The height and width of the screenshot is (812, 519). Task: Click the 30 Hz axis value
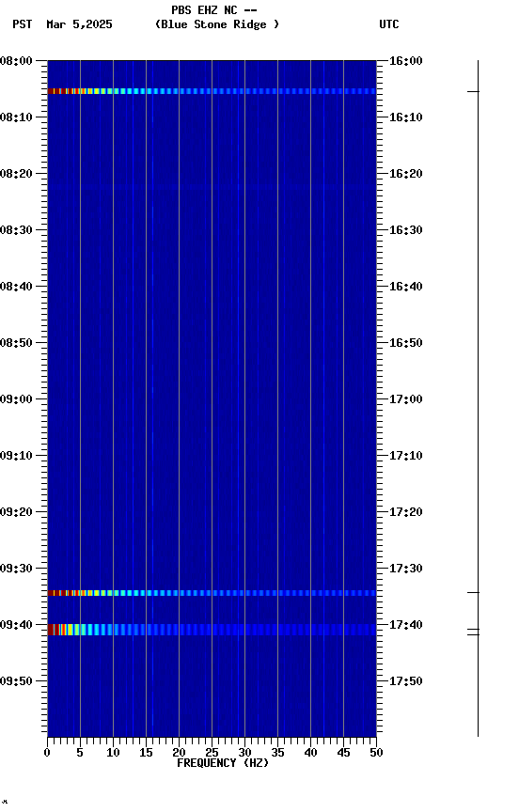pos(244,753)
